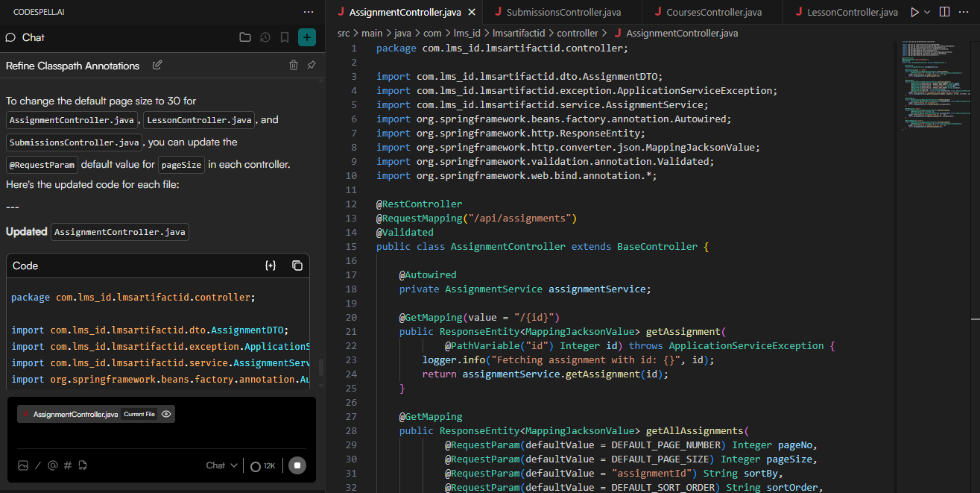Screen dimensions: 980x493
Task: Start a new chat with plus button
Action: point(306,37)
